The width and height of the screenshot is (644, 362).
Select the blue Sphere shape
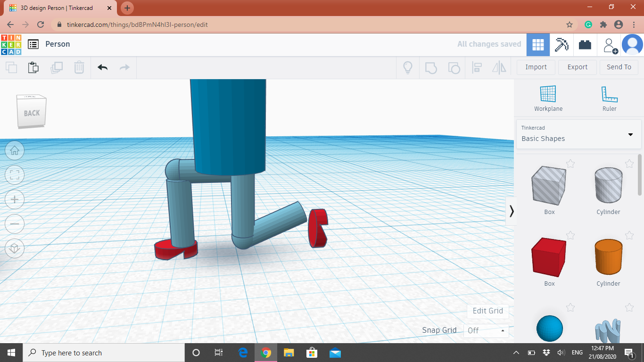pyautogui.click(x=550, y=329)
